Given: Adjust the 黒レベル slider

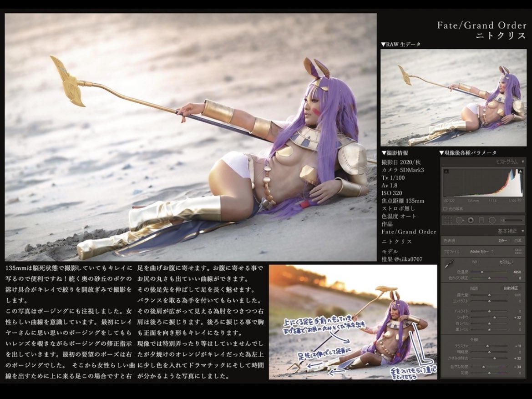Looking at the screenshot, I should coord(489,329).
